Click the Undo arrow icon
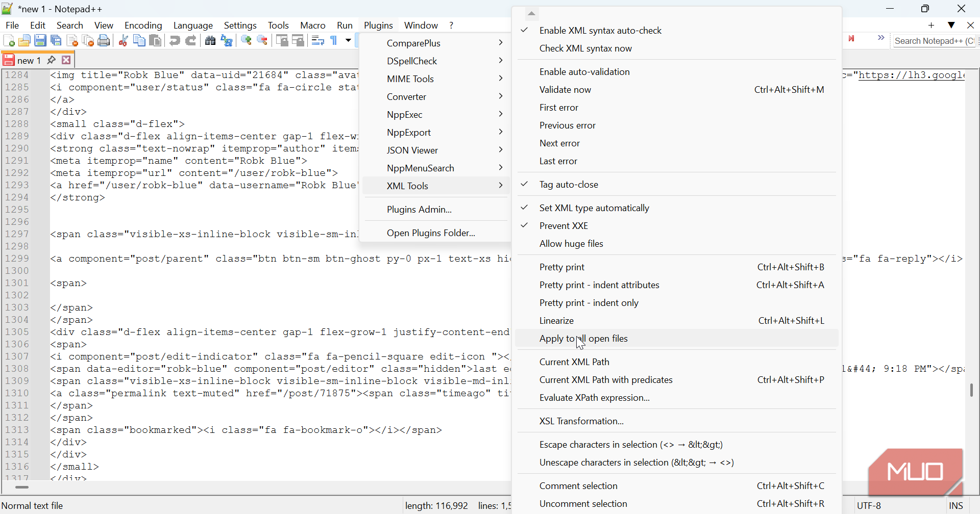This screenshot has width=980, height=514. tap(175, 41)
